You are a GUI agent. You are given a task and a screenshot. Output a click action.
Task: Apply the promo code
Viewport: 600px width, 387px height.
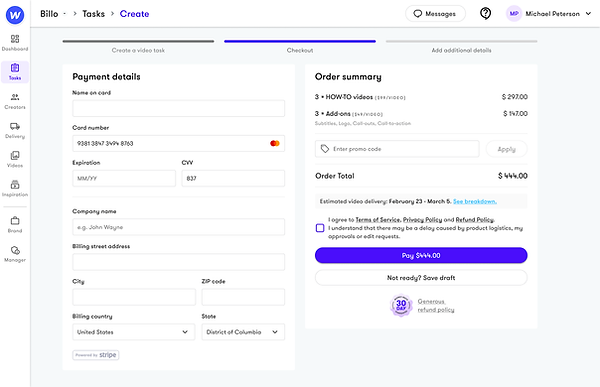(x=507, y=149)
